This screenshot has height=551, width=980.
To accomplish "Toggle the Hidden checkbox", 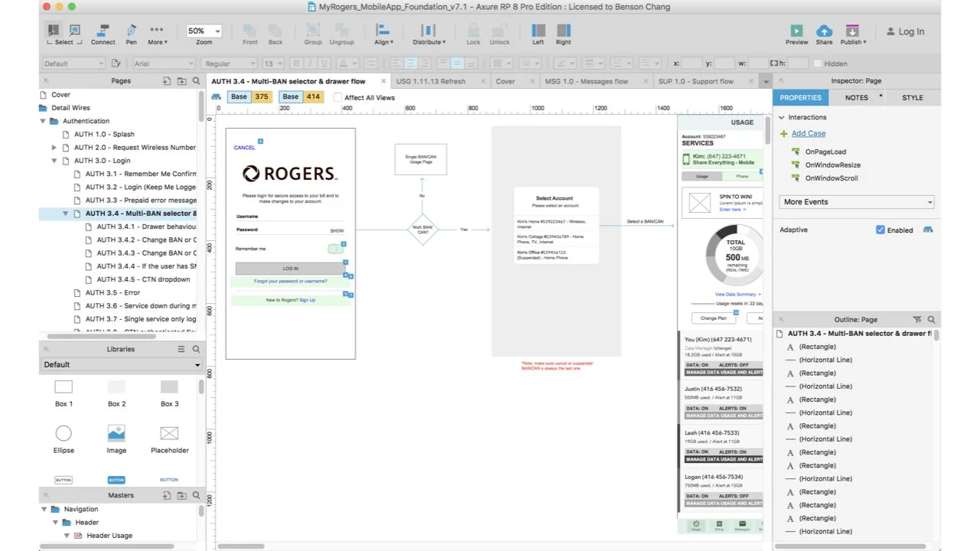I will pyautogui.click(x=818, y=64).
